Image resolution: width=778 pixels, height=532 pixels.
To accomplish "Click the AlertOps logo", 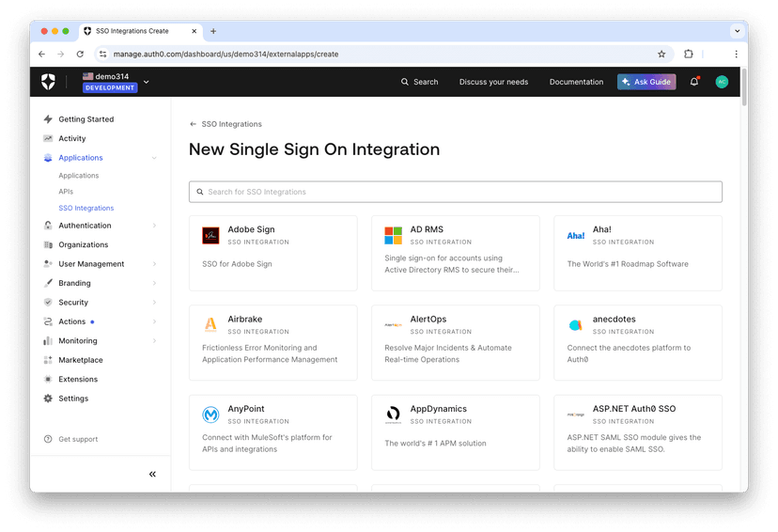I will click(393, 325).
